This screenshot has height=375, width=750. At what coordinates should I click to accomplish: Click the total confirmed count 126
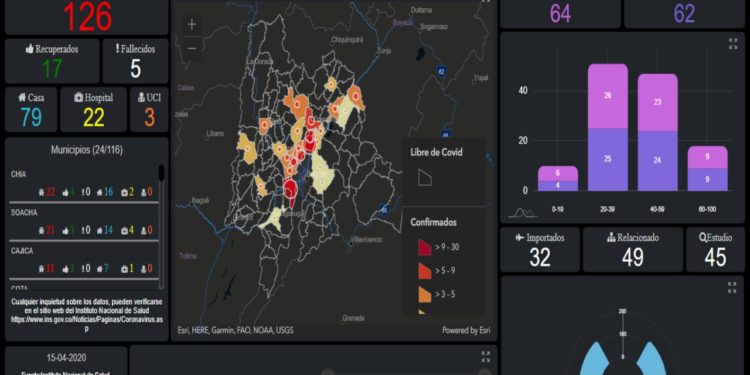coord(88,17)
